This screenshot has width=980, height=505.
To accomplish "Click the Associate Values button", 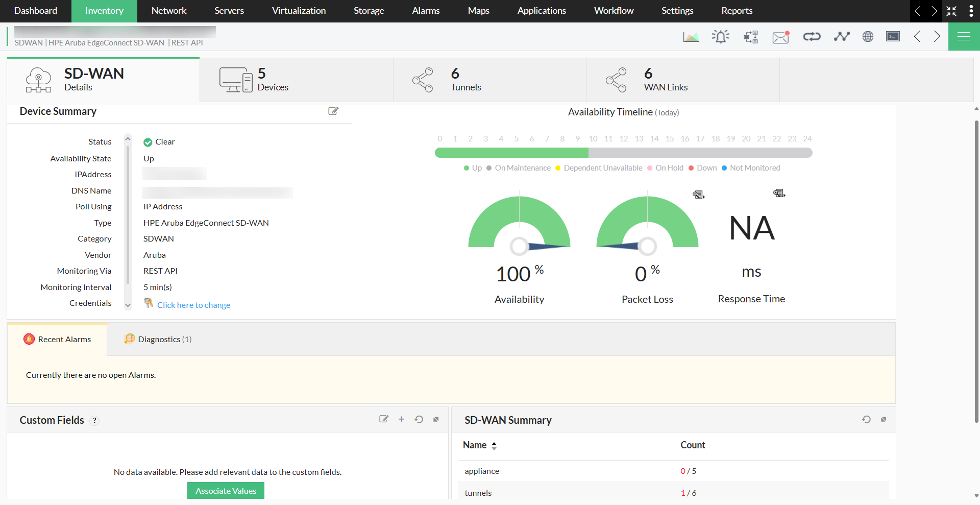I will pyautogui.click(x=225, y=490).
